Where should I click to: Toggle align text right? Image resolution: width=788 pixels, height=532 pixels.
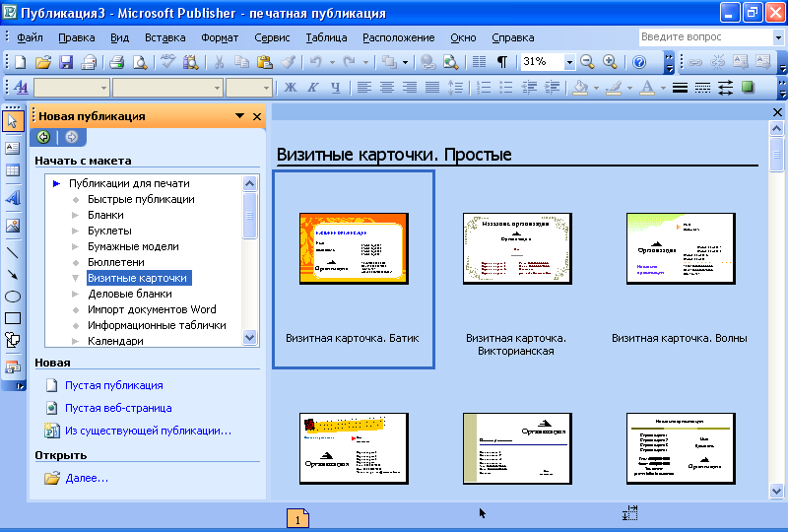pyautogui.click(x=410, y=87)
